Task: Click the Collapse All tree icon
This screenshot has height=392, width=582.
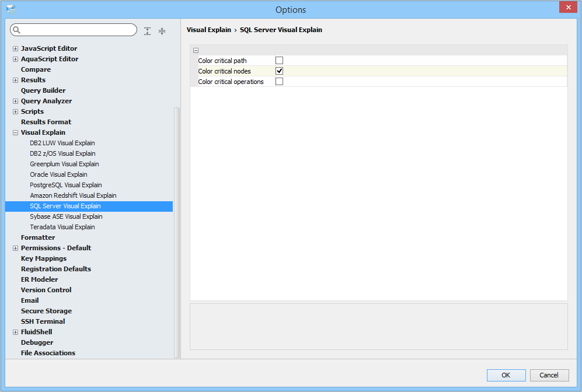Action: [162, 31]
